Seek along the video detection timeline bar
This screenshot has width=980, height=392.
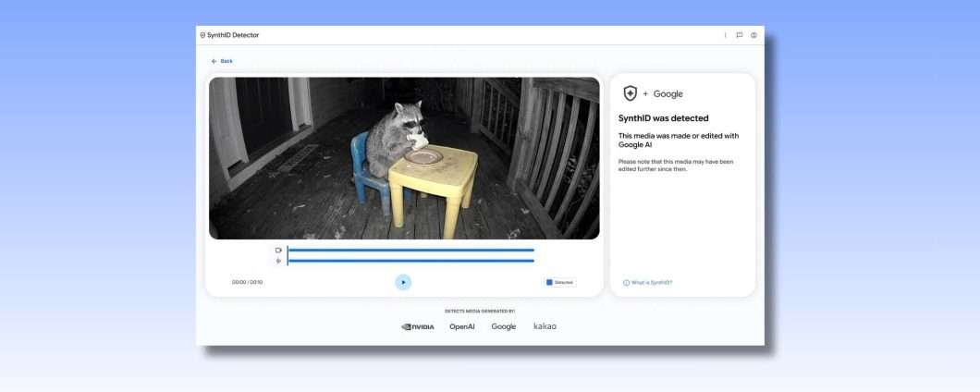click(411, 250)
